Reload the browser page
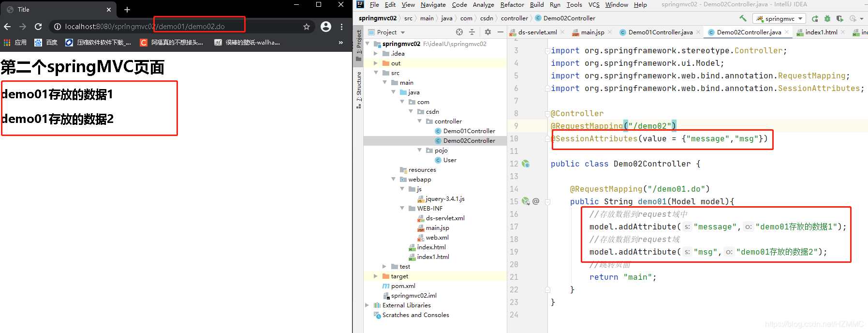The height and width of the screenshot is (333, 868). 38,27
